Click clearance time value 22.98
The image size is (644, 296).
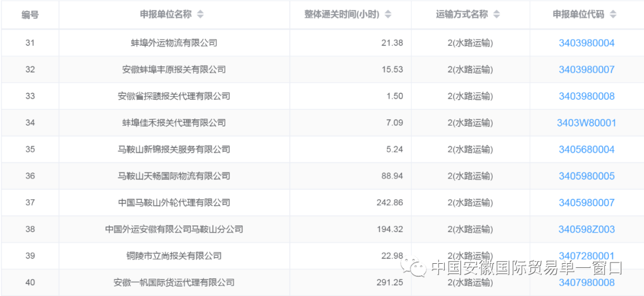click(392, 255)
